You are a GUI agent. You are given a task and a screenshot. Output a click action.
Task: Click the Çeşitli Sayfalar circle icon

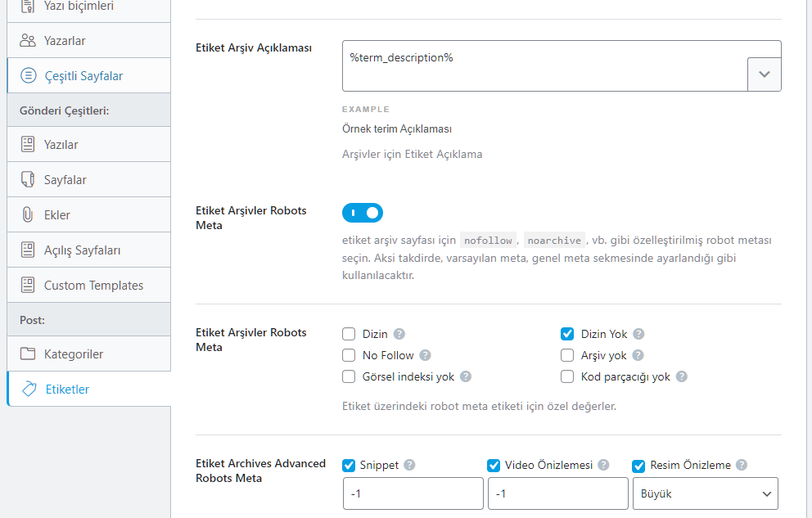[x=29, y=75]
